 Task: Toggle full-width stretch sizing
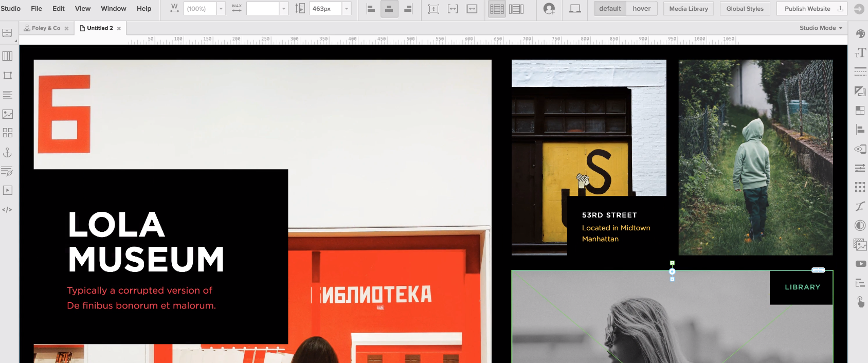tap(472, 9)
